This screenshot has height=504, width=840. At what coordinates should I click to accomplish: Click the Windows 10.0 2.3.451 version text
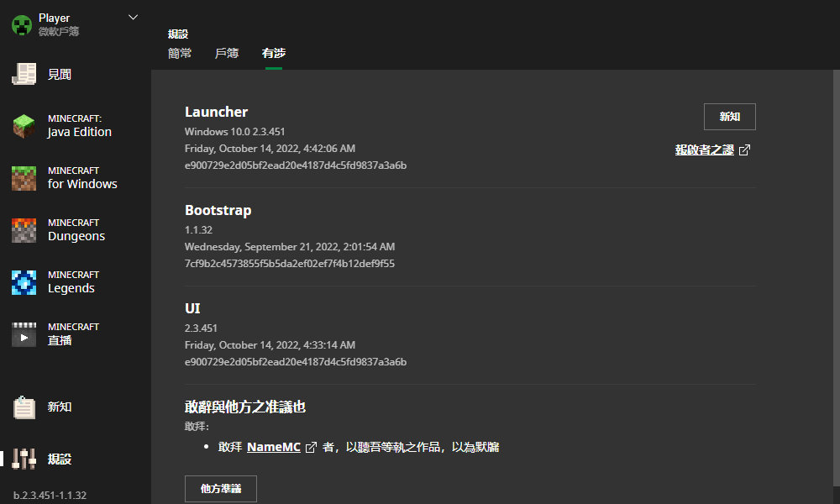point(234,132)
